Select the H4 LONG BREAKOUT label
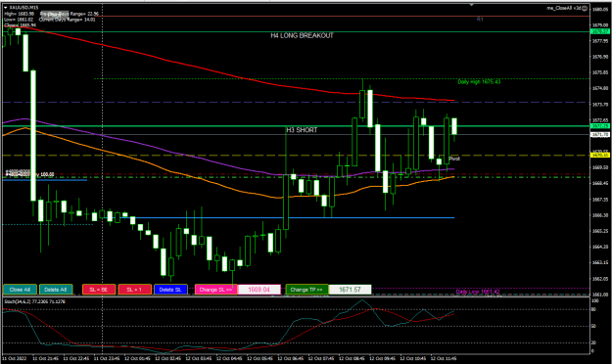 pyautogui.click(x=303, y=35)
